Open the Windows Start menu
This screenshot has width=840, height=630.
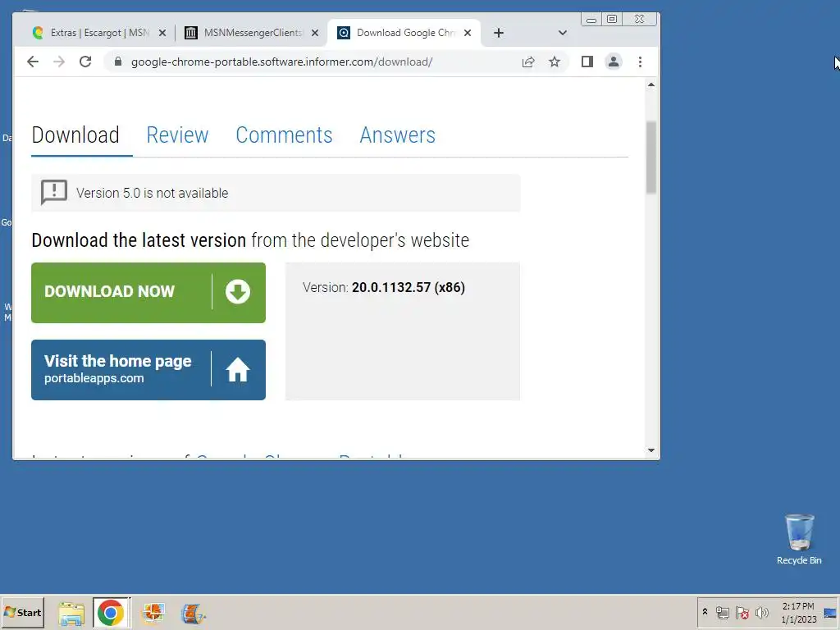tap(22, 612)
